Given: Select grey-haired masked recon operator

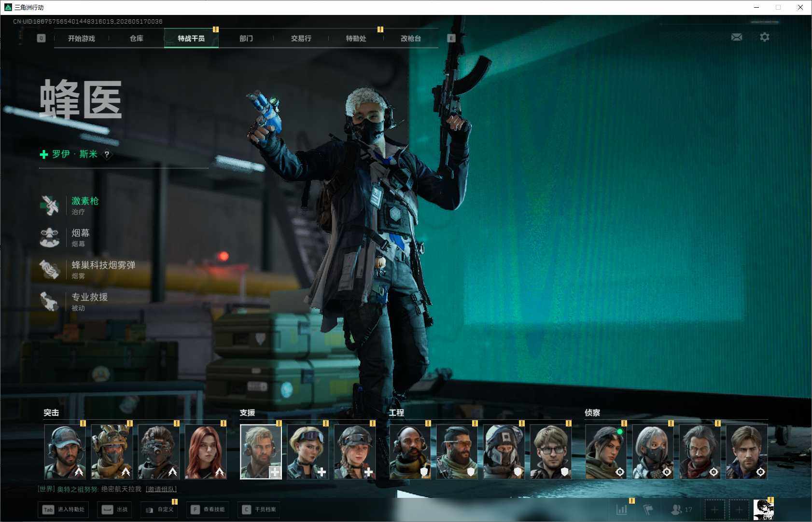Looking at the screenshot, I should point(653,452).
